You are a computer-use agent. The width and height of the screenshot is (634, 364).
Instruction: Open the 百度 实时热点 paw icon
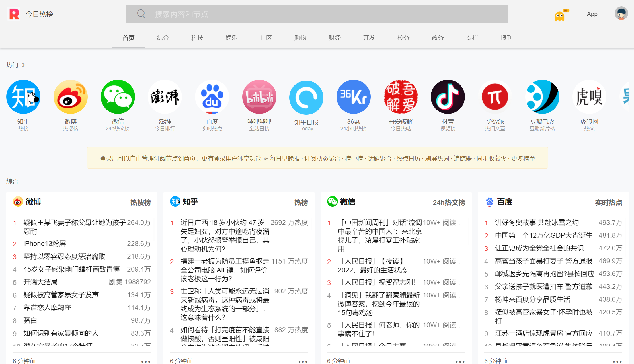point(212,97)
